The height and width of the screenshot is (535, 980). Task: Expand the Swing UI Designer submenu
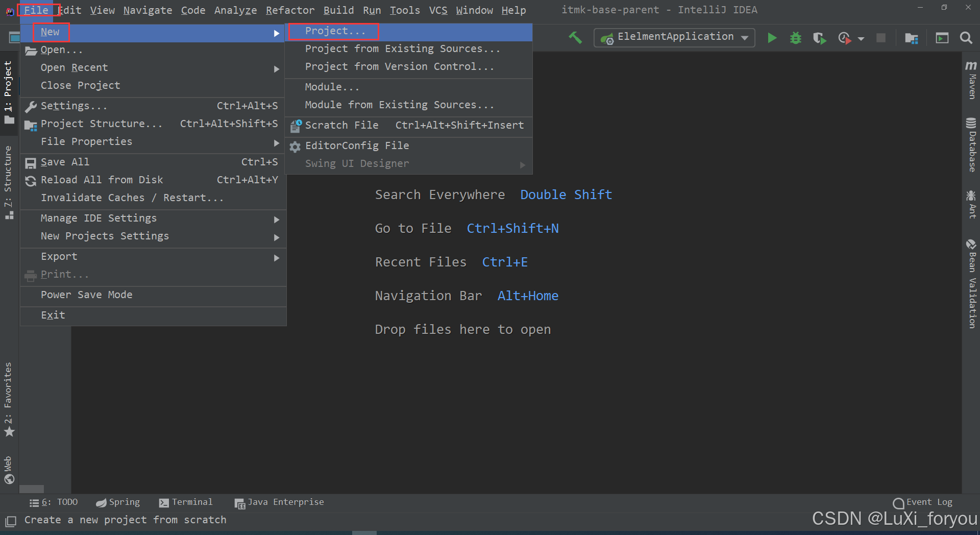click(408, 163)
